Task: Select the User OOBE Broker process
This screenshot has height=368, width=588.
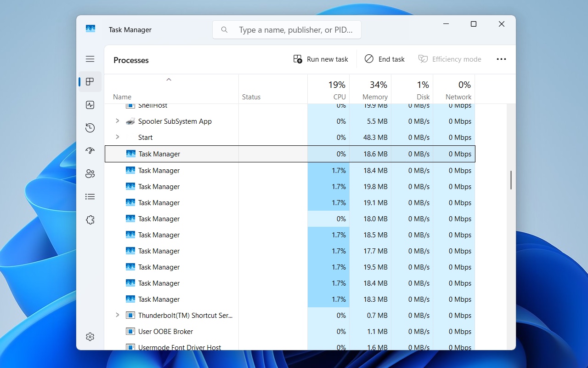Action: pos(165,331)
